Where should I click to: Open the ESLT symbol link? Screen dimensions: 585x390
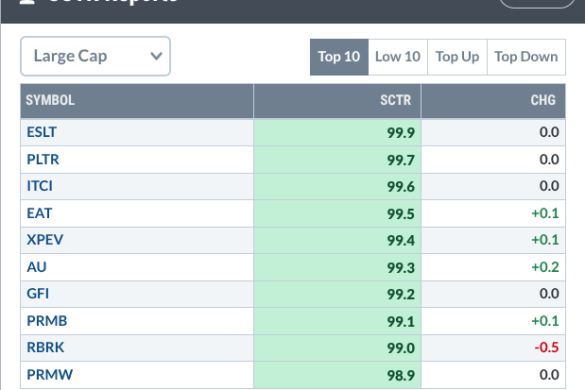pyautogui.click(x=41, y=132)
